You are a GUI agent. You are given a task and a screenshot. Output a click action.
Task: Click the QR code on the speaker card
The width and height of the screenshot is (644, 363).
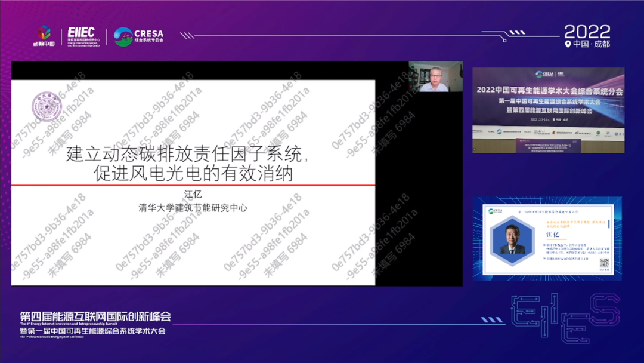click(x=603, y=264)
